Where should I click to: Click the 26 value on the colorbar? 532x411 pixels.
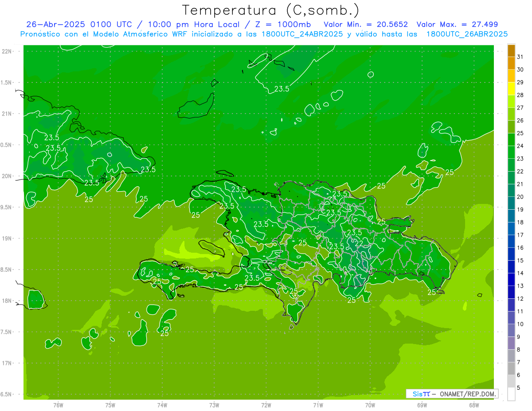pos(520,120)
